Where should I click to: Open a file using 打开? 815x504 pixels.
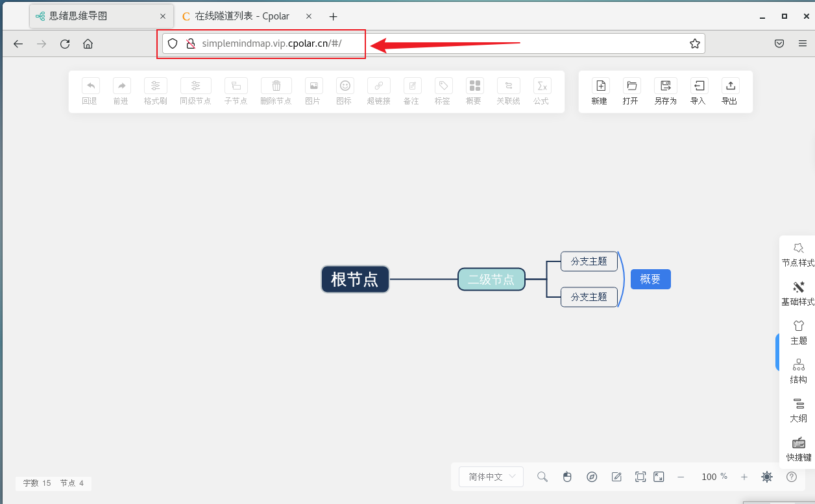631,90
